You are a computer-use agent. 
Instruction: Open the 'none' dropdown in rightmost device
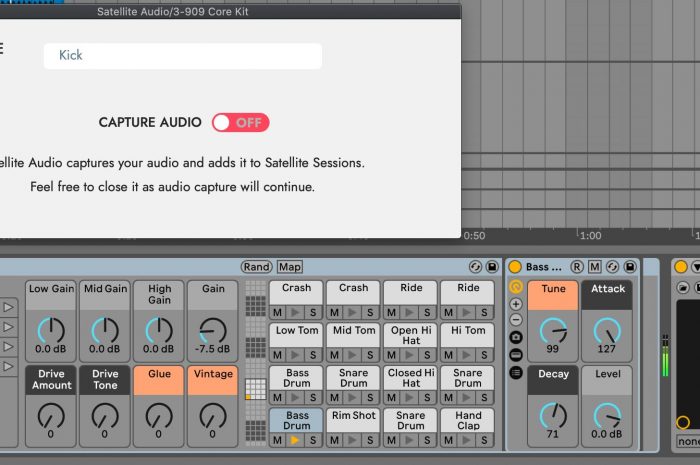coord(688,441)
